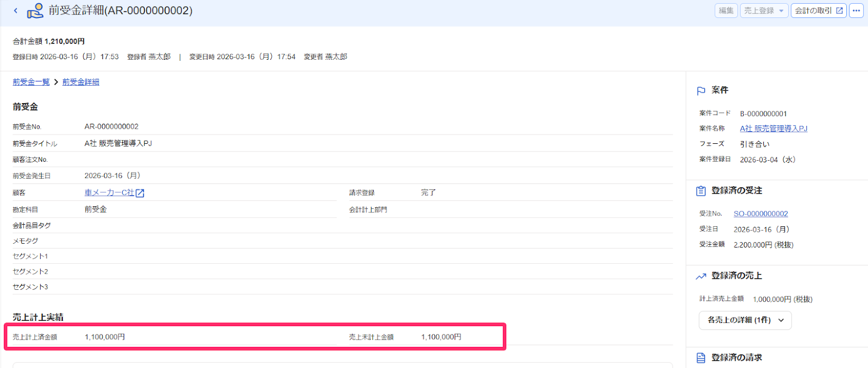Open the A社 販売管理導入PJ project link
The height and width of the screenshot is (368, 868).
(x=774, y=129)
